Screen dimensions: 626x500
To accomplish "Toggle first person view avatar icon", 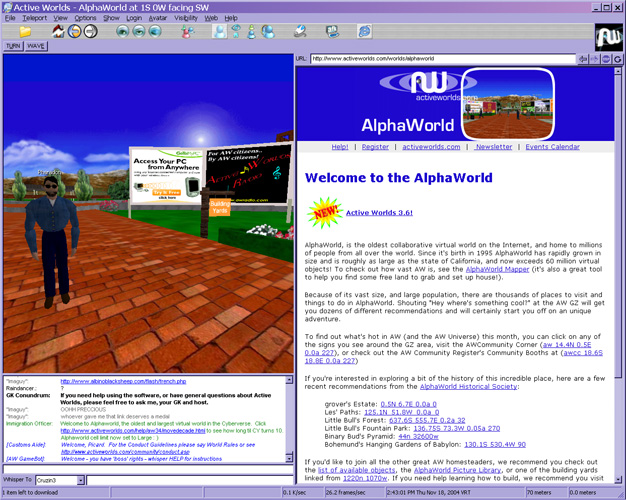I will coord(220,32).
